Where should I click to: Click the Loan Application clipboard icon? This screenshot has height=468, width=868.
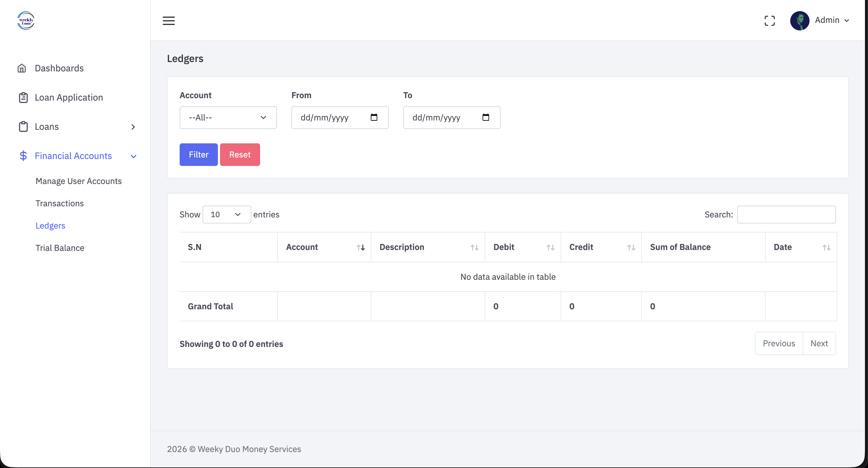(x=23, y=98)
